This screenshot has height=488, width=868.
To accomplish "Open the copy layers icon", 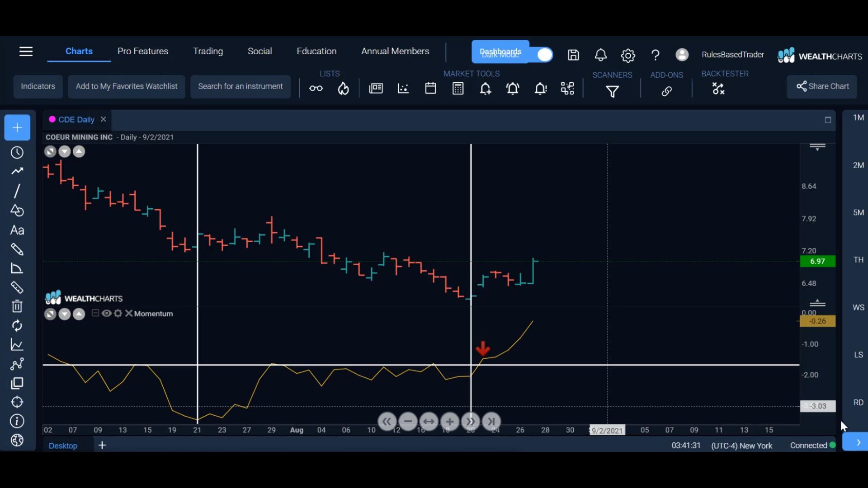I will click(17, 384).
